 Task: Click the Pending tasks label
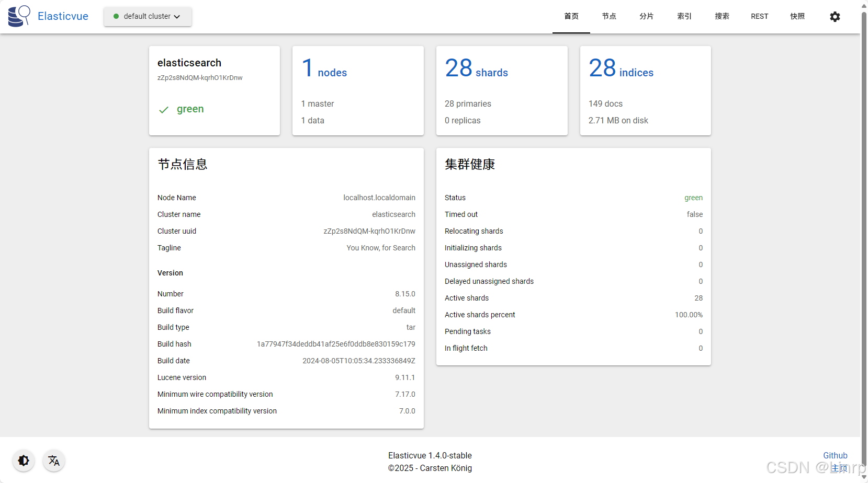[468, 331]
